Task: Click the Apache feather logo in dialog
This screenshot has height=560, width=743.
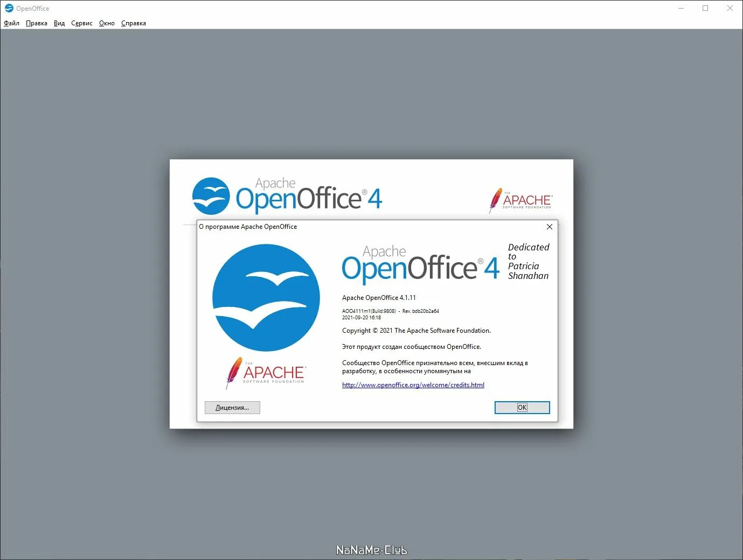Action: point(265,373)
